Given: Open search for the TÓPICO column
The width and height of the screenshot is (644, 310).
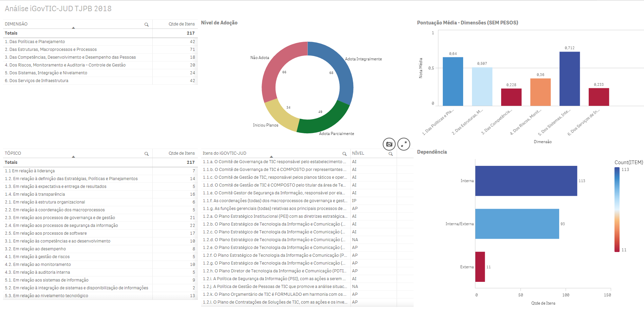Looking at the screenshot, I should click(147, 154).
